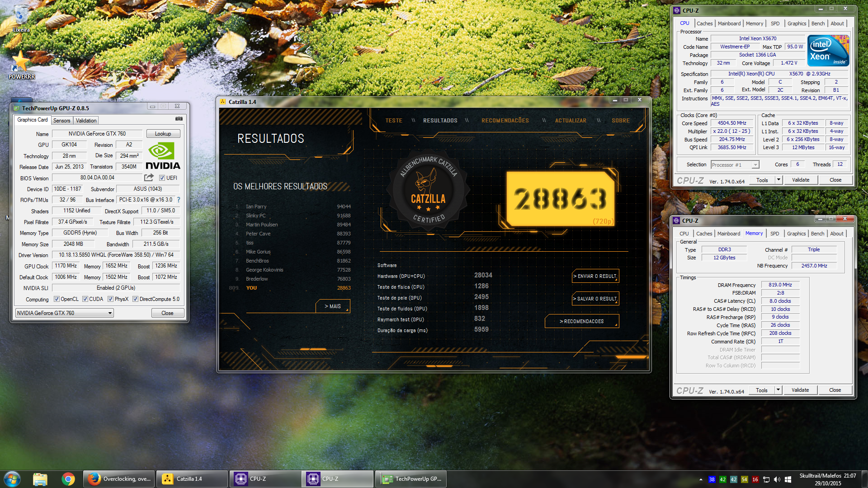Screen dimensions: 868x488
Task: Open the RECOMENDACOES tab in Catzilla's top navigation
Action: [x=505, y=121]
